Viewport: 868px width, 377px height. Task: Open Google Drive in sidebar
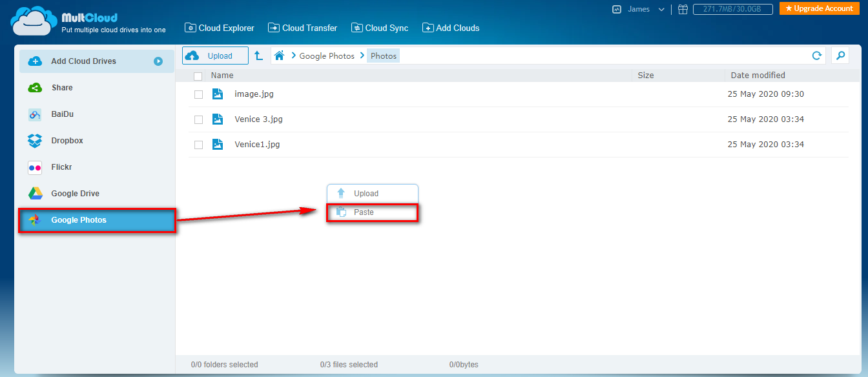(x=97, y=194)
